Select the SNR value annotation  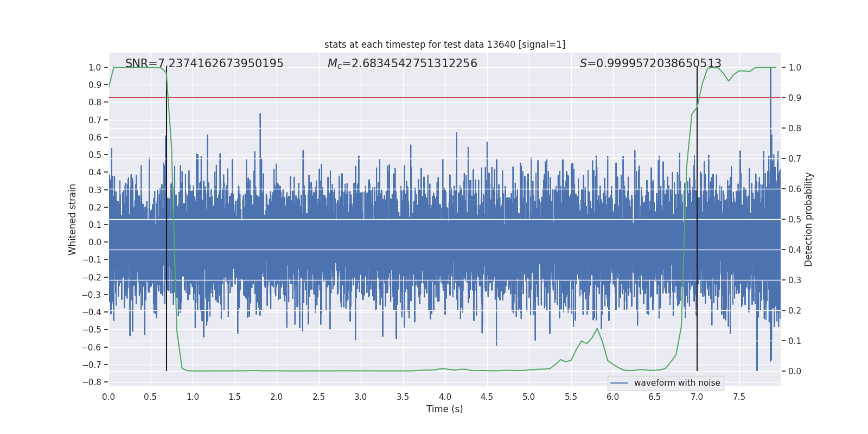[x=204, y=63]
